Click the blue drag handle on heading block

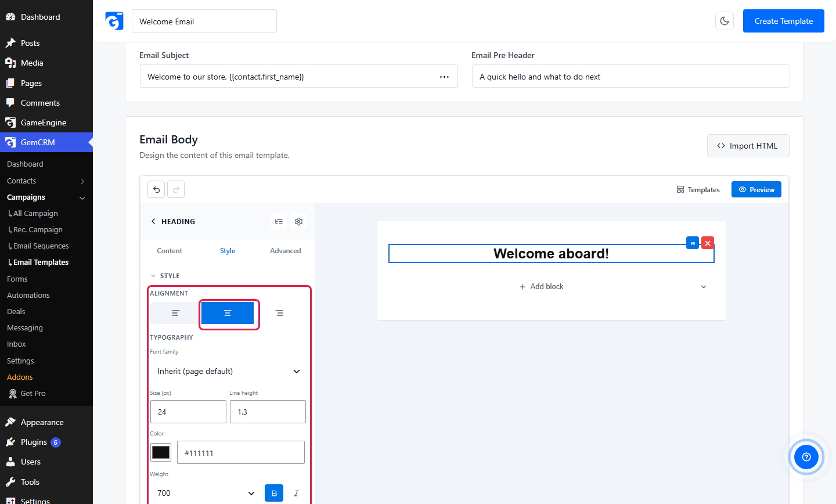pos(693,243)
